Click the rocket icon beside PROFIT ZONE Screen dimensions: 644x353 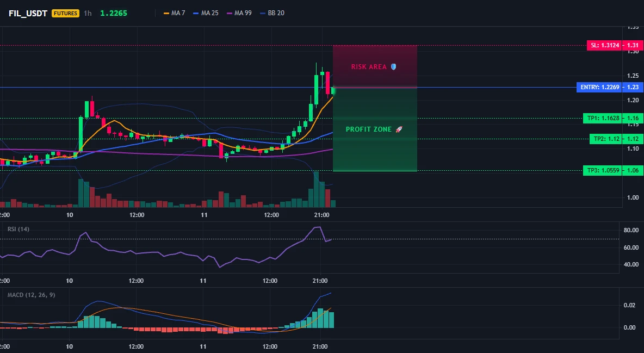pyautogui.click(x=399, y=129)
